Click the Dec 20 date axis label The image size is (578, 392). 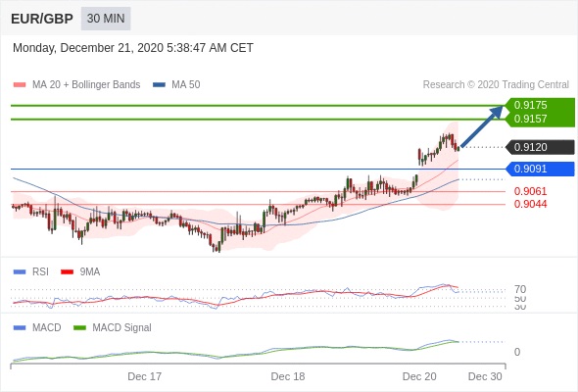tap(419, 376)
